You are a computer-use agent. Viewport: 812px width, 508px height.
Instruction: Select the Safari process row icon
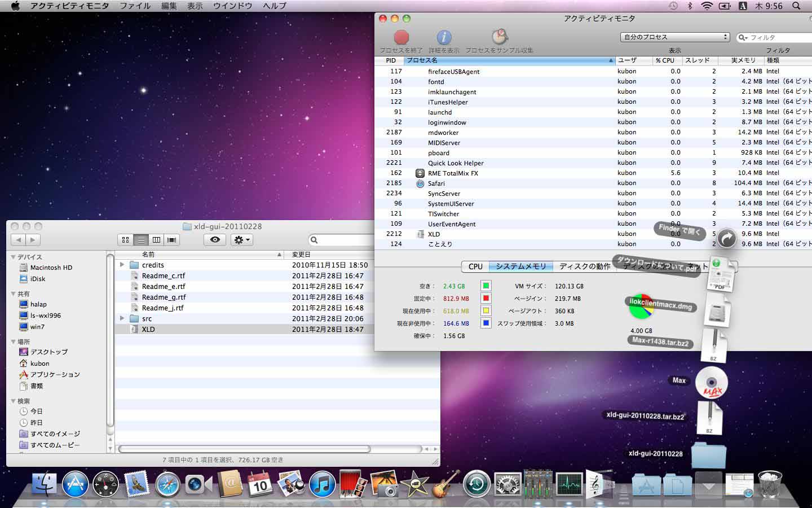click(420, 183)
